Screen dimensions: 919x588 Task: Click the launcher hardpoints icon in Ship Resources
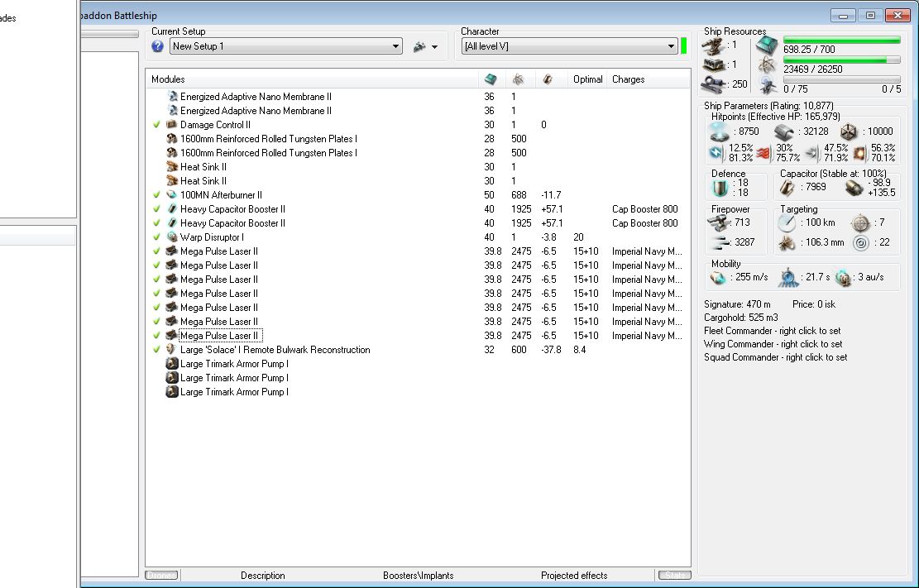coord(713,65)
